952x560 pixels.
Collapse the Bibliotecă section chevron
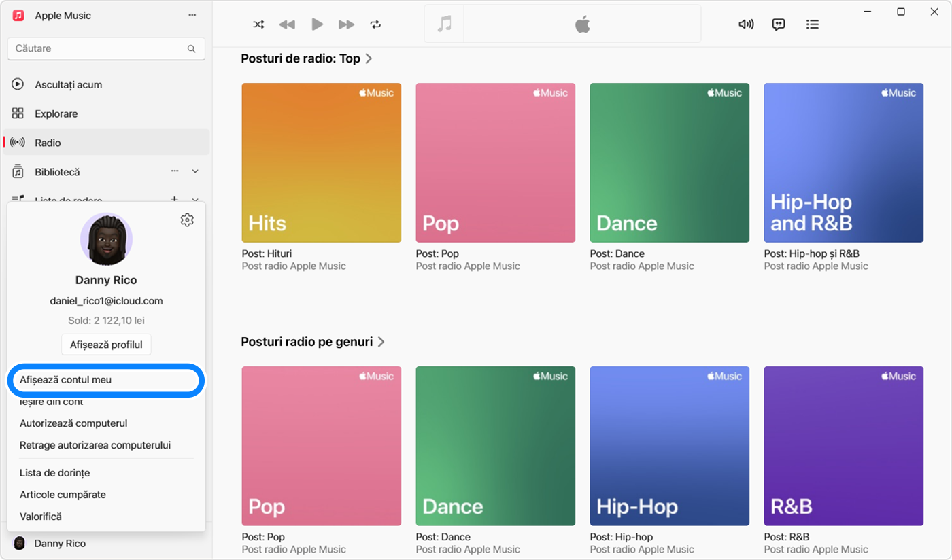coord(195,171)
